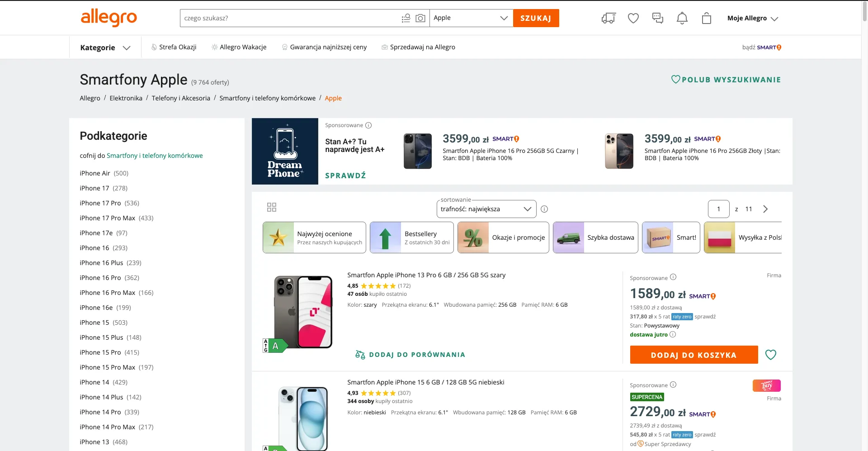Click the czego szukasz search field
The image size is (868, 451).
click(x=289, y=18)
